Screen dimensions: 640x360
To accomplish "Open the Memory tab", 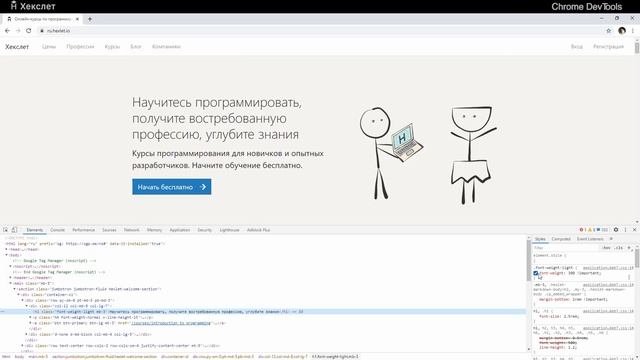I will coord(154,230).
